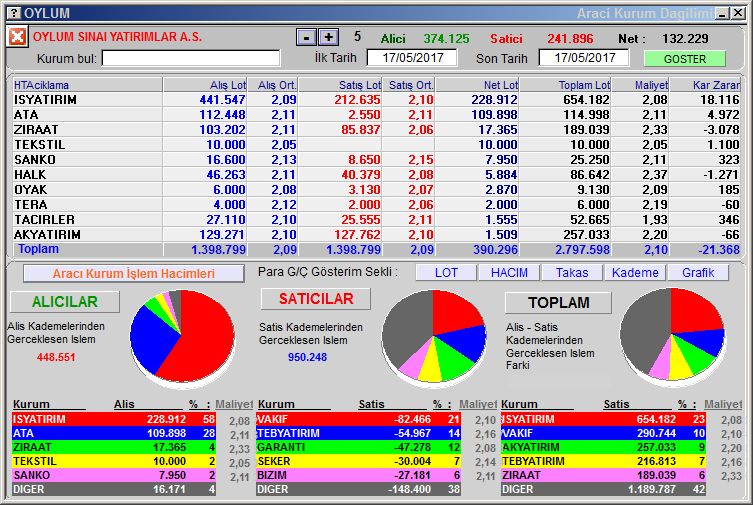Sort by Satış Ort. column header
This screenshot has height=505, width=753.
(409, 85)
